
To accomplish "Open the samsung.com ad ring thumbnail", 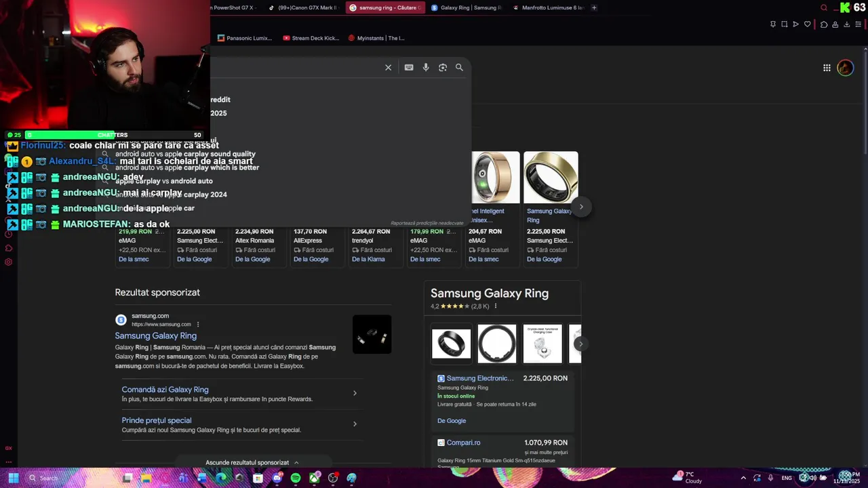I will click(372, 334).
